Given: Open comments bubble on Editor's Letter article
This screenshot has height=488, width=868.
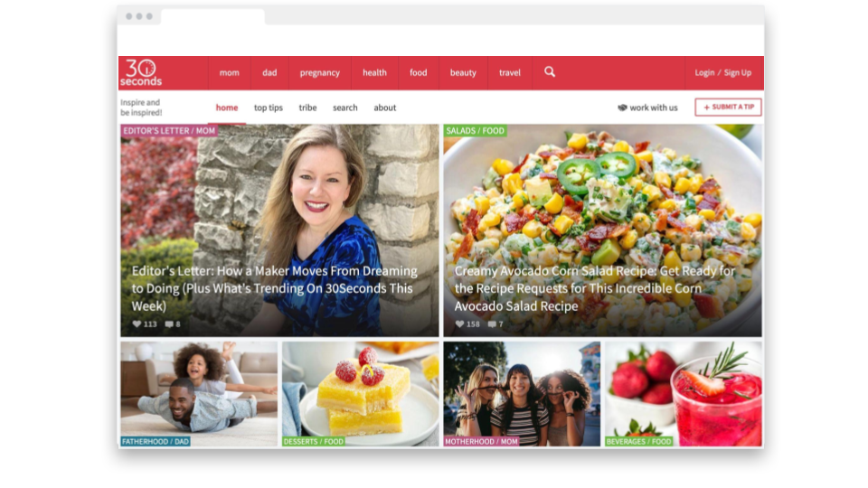Looking at the screenshot, I should [x=169, y=324].
